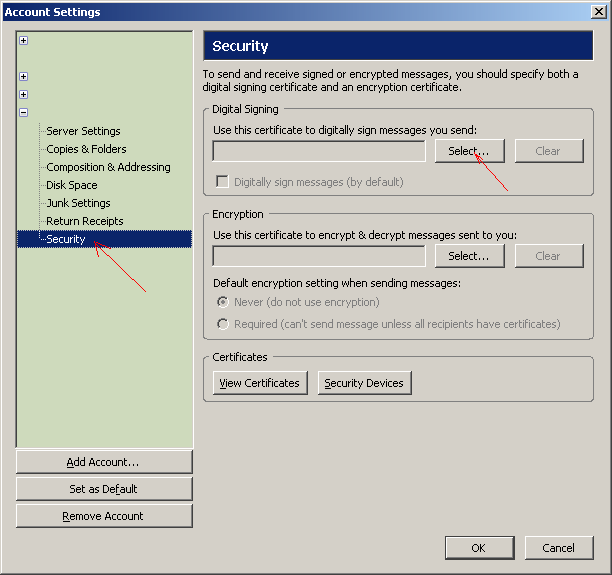Click the Add Account... button
The width and height of the screenshot is (612, 575).
click(x=104, y=462)
